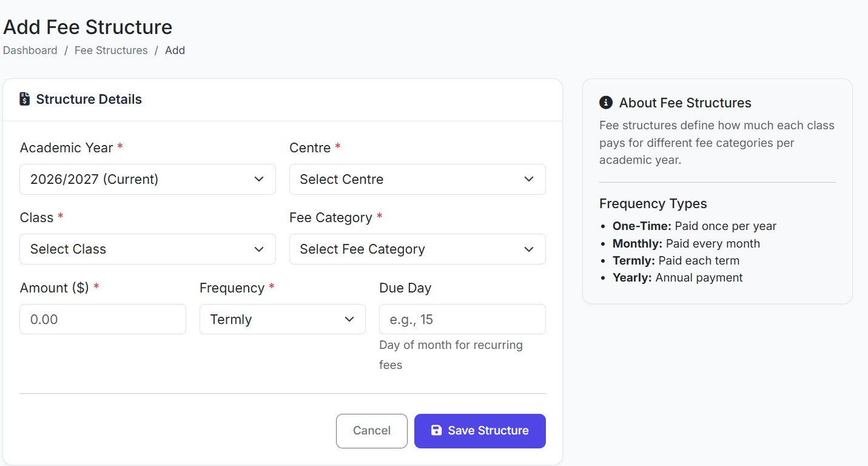The image size is (868, 466).
Task: Click the Fee Category field label
Action: coord(331,217)
